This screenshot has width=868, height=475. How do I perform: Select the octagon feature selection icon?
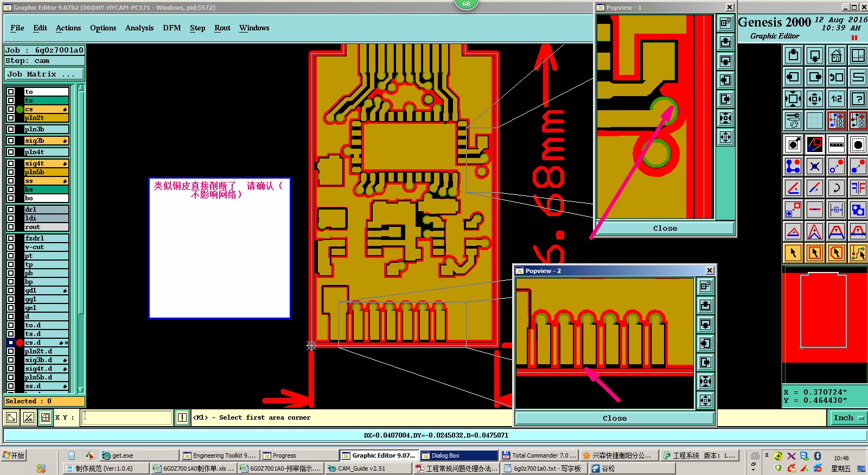[x=858, y=144]
